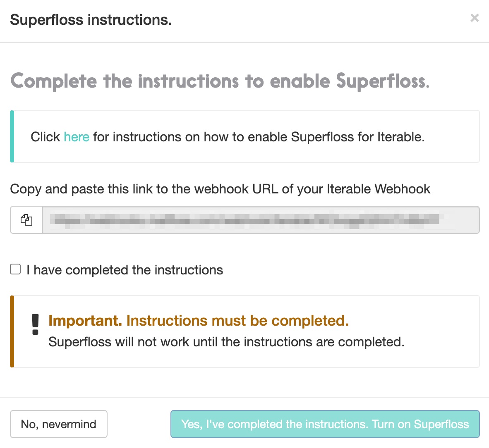Focus the blurred webhook URL field
Image resolution: width=489 pixels, height=448 pixels.
[261, 219]
